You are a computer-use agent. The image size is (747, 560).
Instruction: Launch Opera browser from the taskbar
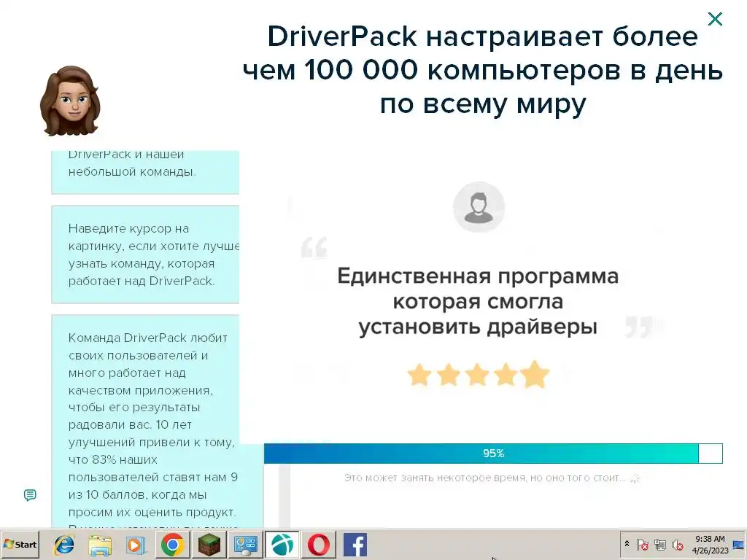(318, 545)
